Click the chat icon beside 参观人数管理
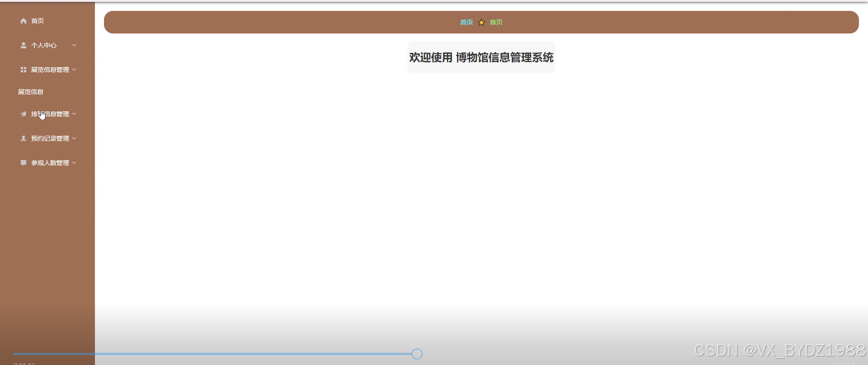The width and height of the screenshot is (868, 365). tap(24, 163)
